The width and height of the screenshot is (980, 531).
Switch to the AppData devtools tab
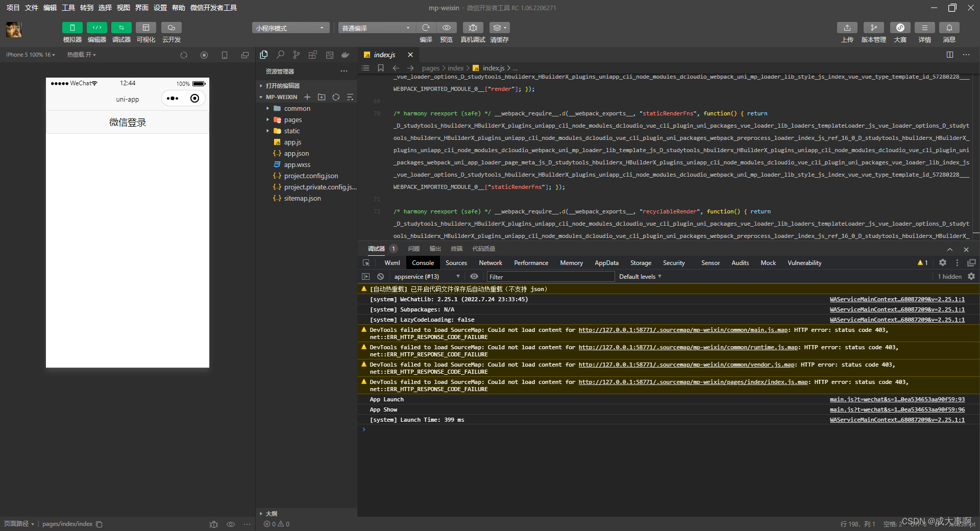point(606,263)
